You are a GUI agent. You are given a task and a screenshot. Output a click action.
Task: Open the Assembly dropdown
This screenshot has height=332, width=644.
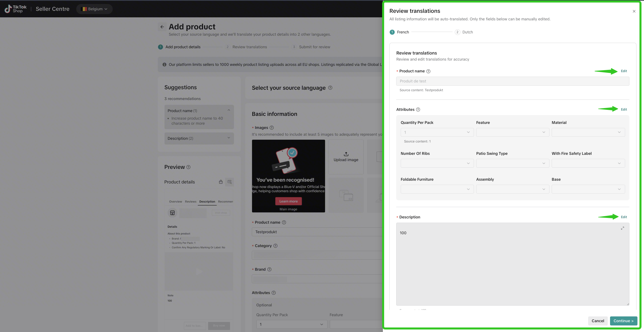tap(512, 189)
